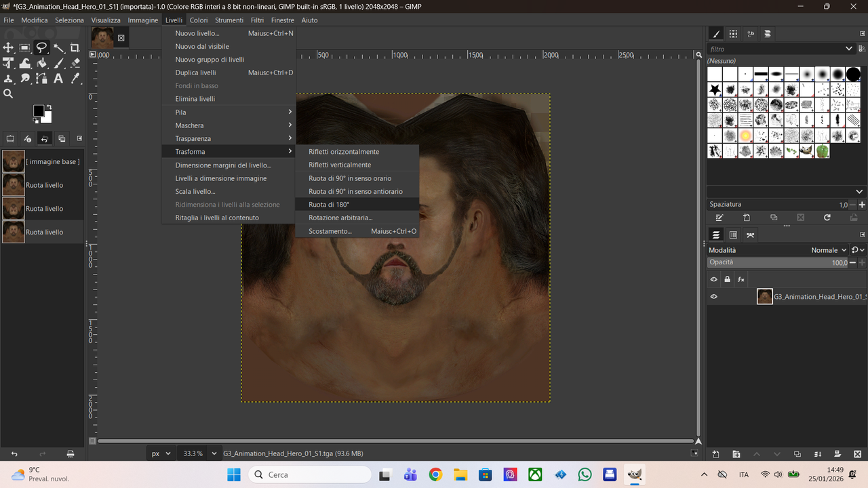Open the Device Status tab

pyautogui.click(x=27, y=138)
